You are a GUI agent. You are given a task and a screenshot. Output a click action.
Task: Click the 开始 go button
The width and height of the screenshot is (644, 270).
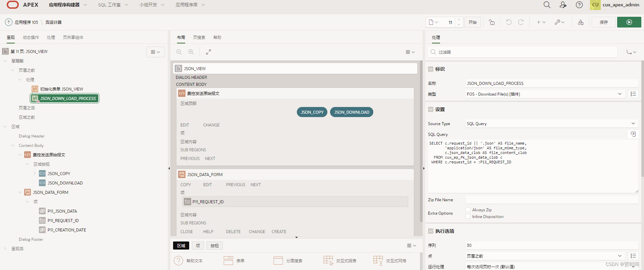(x=473, y=22)
